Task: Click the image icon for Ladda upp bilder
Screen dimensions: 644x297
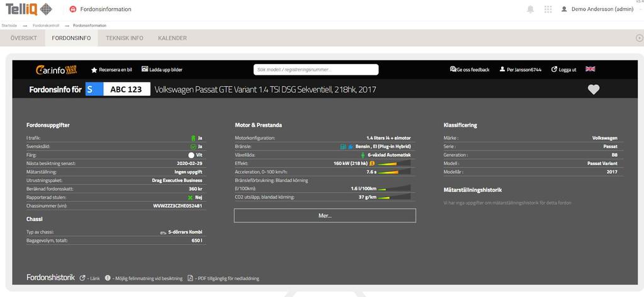Action: (145, 69)
